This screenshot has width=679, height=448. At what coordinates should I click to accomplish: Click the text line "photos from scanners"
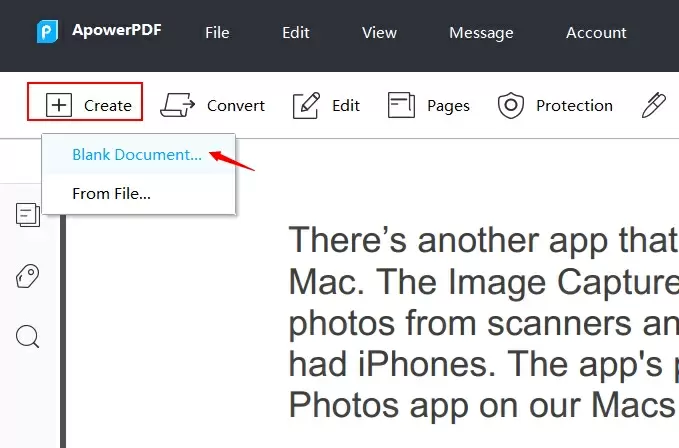tap(483, 323)
